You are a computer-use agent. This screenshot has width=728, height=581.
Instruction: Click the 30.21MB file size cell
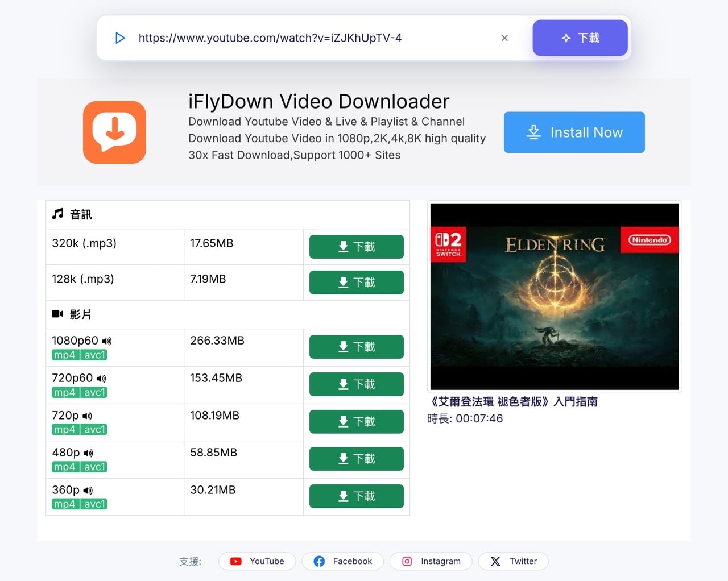click(243, 497)
